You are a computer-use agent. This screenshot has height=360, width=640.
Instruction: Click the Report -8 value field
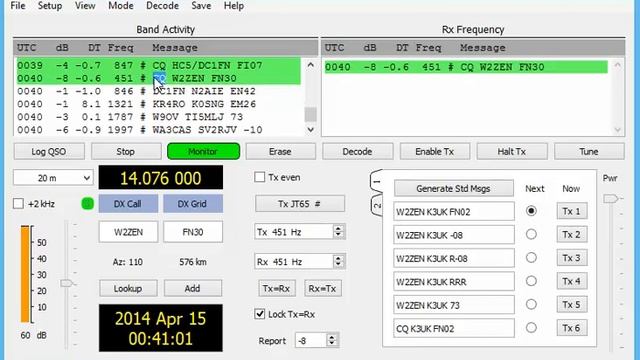[311, 340]
